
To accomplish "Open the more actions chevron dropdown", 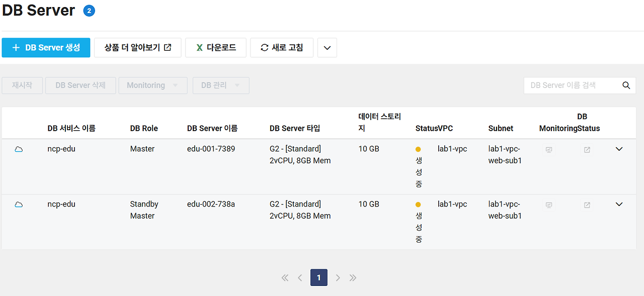I will (x=327, y=48).
